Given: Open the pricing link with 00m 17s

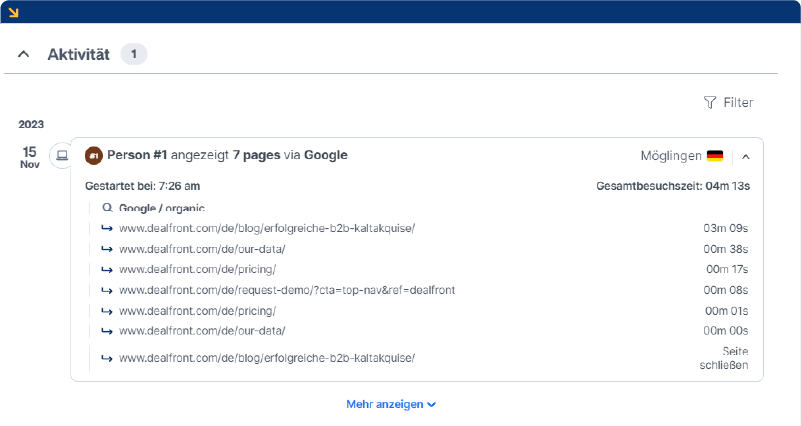Looking at the screenshot, I should pyautogui.click(x=197, y=269).
